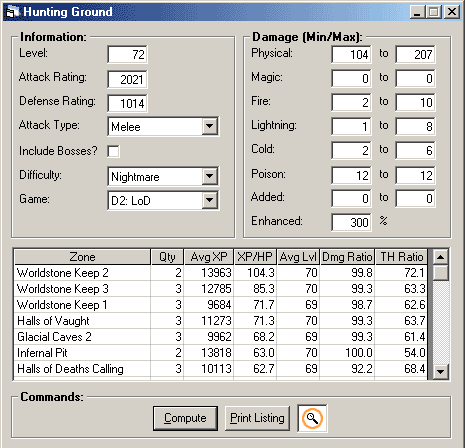Click the Dmg Ratio value 100.0
465x448 pixels.
[x=359, y=353]
